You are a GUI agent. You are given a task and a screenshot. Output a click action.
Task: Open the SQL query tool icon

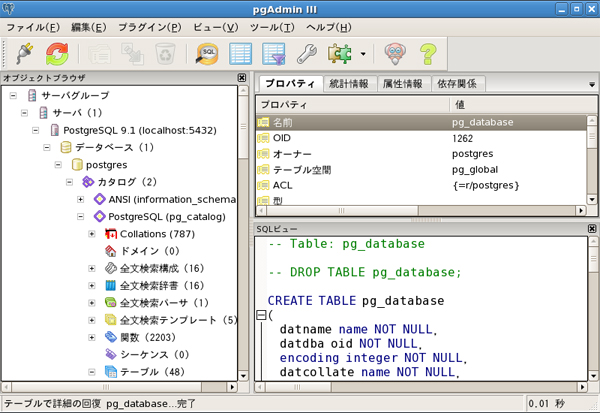[207, 54]
